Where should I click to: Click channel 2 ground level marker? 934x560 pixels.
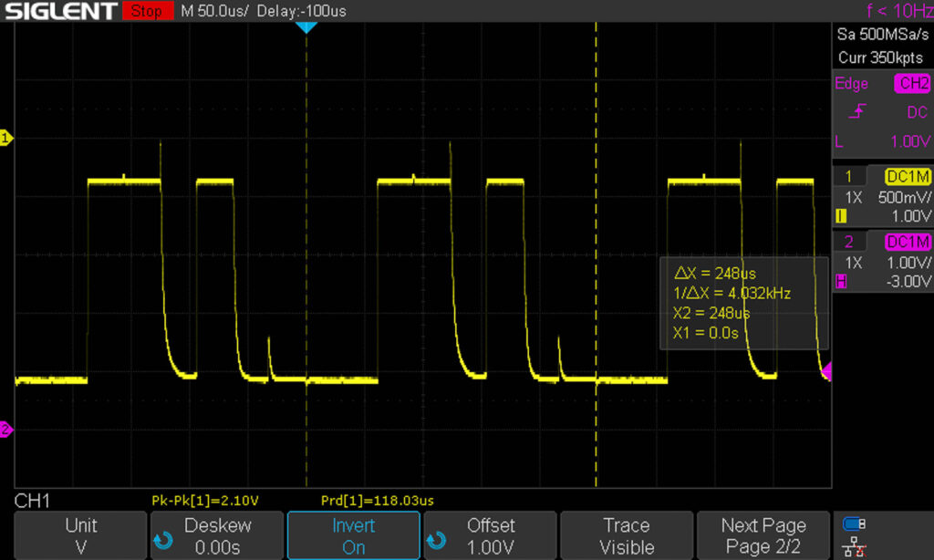point(6,429)
